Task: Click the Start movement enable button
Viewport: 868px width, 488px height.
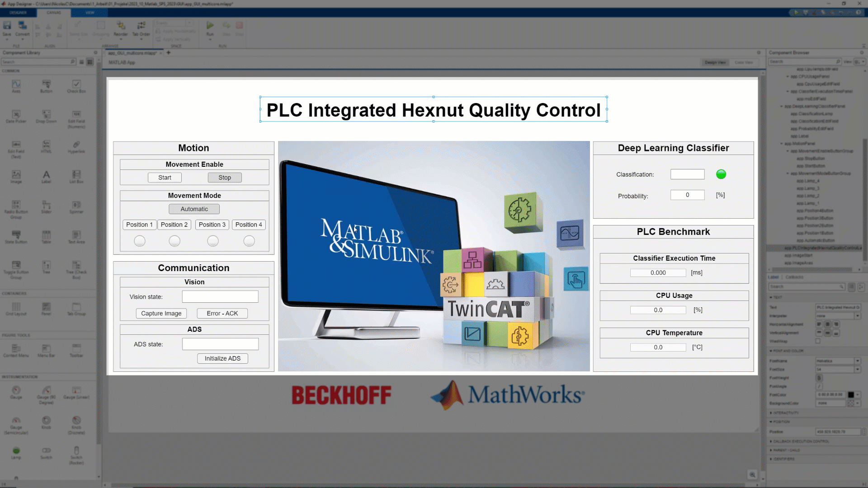Action: click(x=164, y=177)
